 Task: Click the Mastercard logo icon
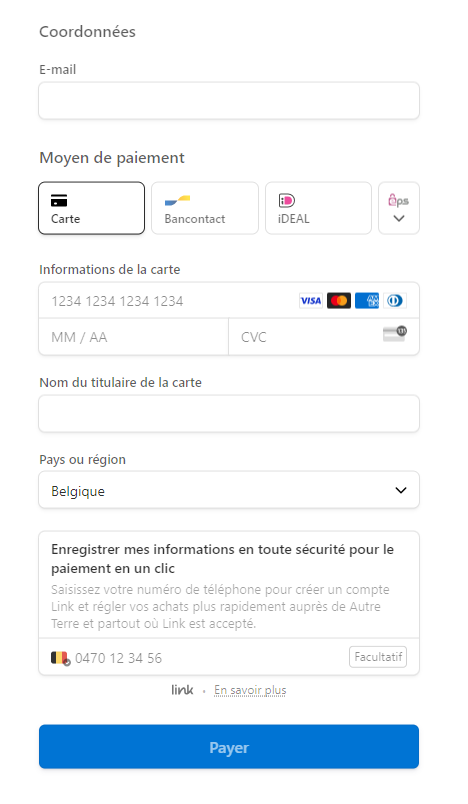tap(339, 300)
